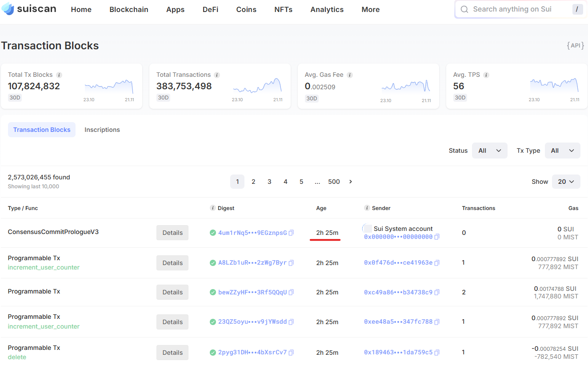Select page 1 button
This screenshot has width=588, height=365.
[237, 182]
